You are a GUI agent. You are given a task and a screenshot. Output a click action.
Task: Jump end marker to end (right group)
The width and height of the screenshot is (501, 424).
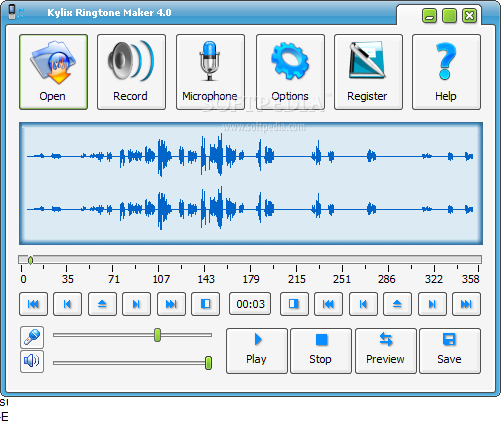pyautogui.click(x=466, y=304)
